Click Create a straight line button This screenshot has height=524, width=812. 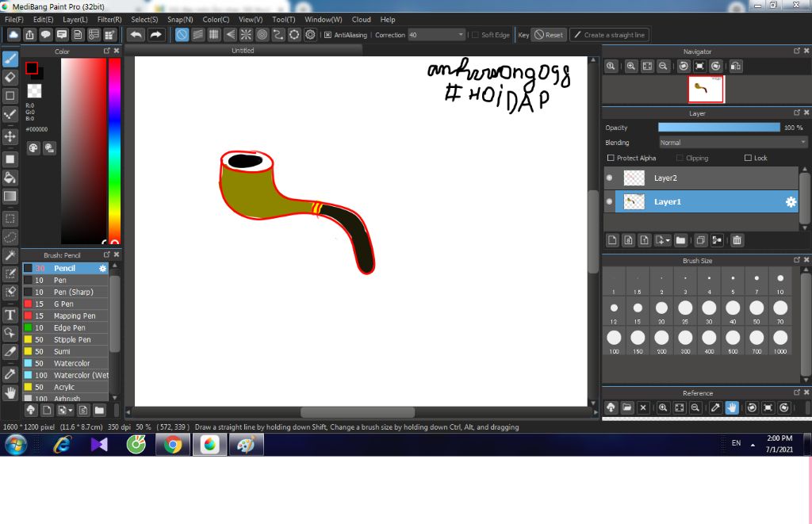(610, 35)
